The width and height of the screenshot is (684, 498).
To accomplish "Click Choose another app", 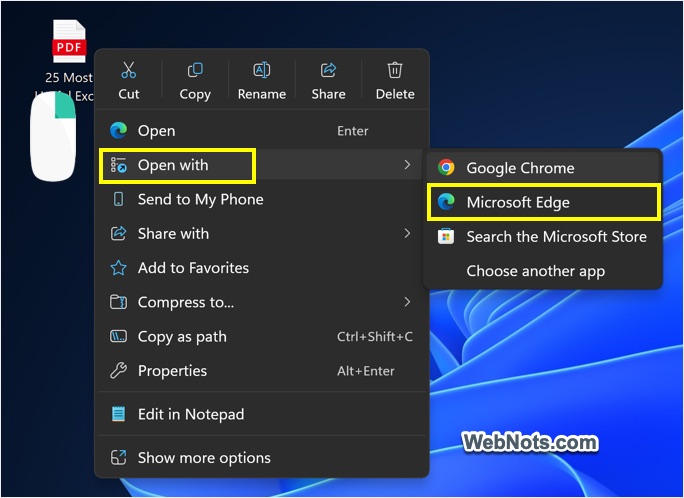I will (543, 271).
